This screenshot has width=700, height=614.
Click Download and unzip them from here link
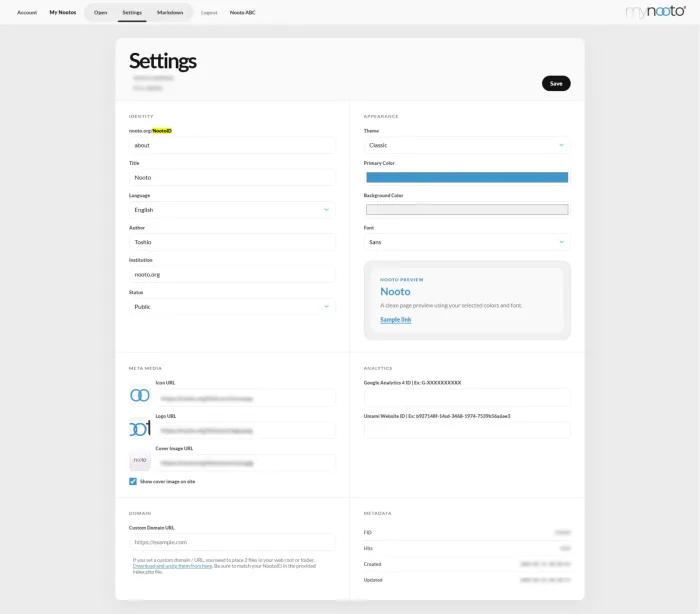172,566
